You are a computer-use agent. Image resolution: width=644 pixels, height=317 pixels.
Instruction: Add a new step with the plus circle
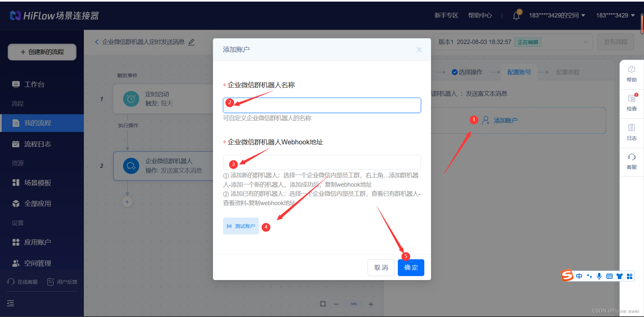click(x=127, y=202)
